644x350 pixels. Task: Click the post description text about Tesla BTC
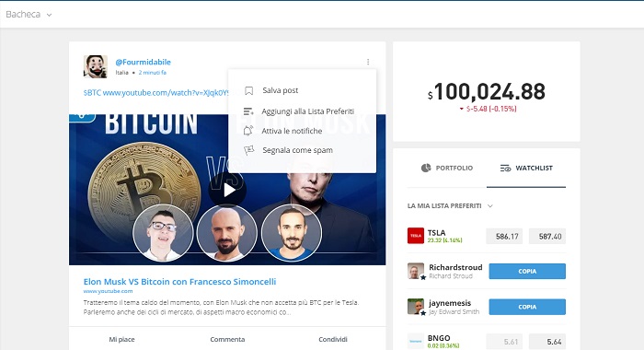(221, 308)
